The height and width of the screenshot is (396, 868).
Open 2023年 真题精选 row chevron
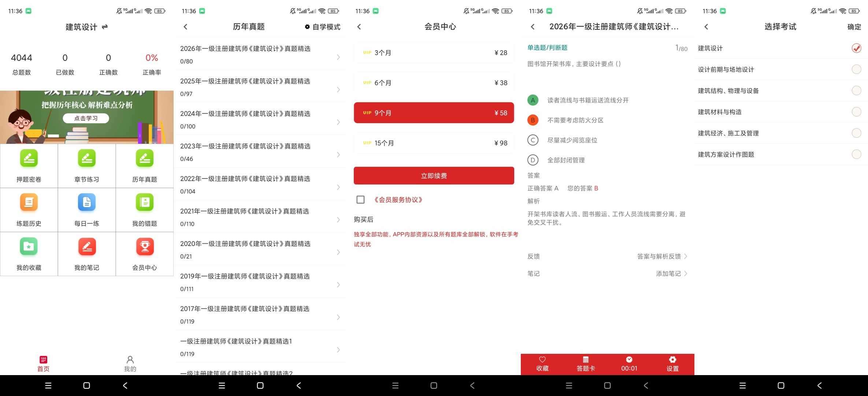[338, 155]
